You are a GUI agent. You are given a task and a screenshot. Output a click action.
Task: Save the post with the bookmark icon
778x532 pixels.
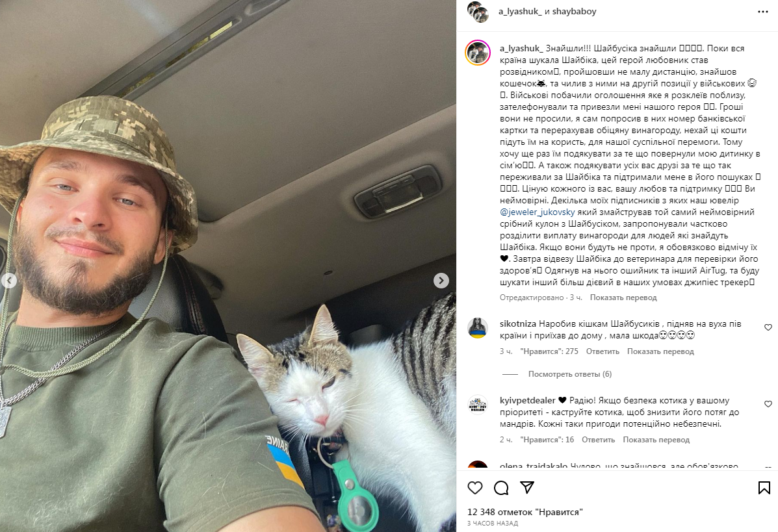pos(764,488)
